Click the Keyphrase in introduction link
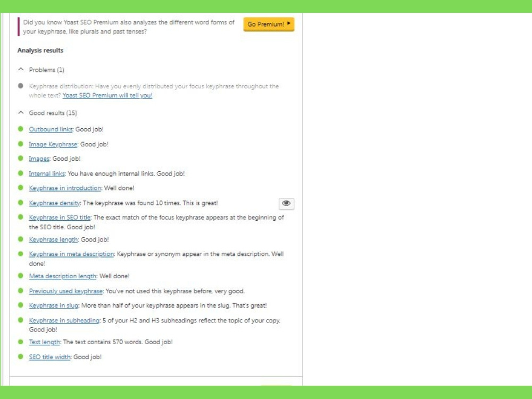This screenshot has height=399, width=532. (65, 188)
